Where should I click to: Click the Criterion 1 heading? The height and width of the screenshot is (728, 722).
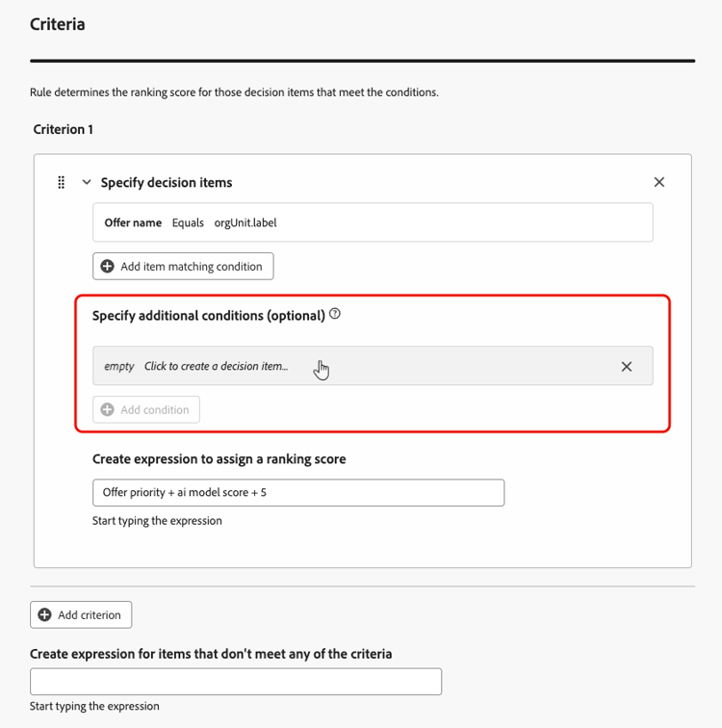point(64,129)
